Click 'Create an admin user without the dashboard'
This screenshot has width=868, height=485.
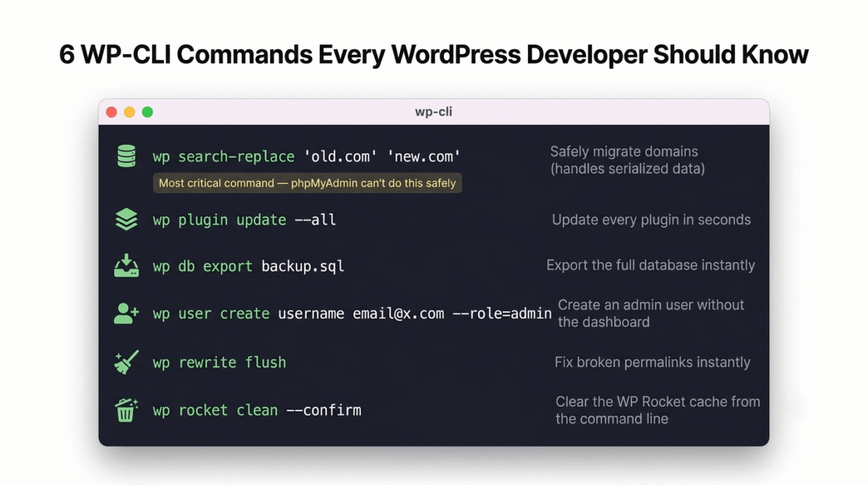click(651, 313)
